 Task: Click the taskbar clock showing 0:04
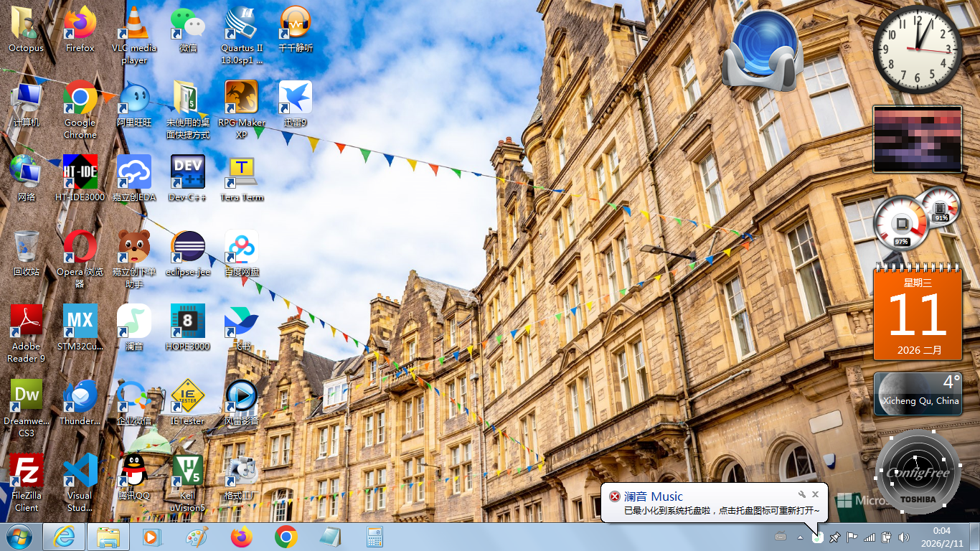(x=941, y=537)
